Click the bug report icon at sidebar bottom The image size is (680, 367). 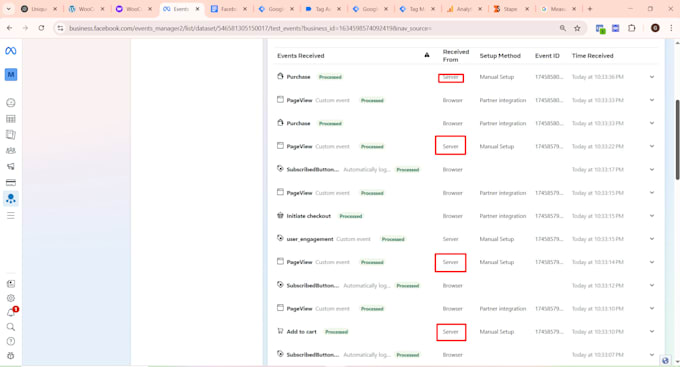[x=11, y=356]
